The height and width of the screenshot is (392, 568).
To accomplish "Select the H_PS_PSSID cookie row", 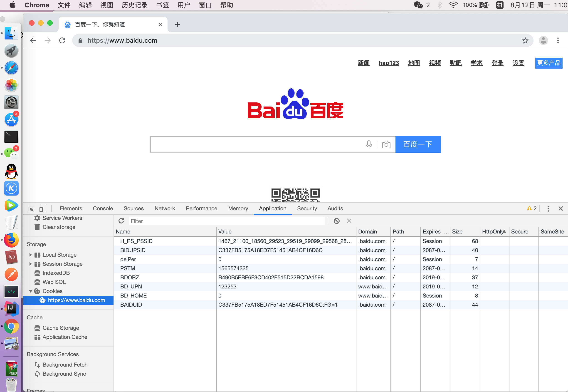I will pos(341,241).
